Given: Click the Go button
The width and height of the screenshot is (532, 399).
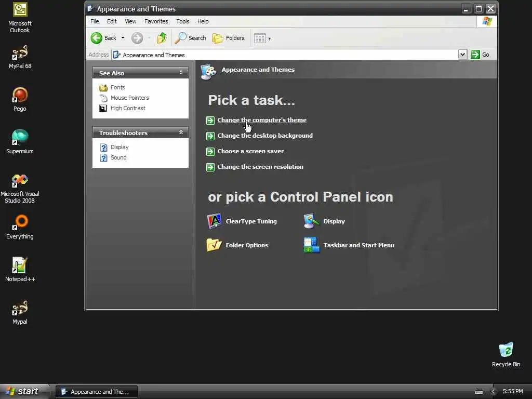Looking at the screenshot, I should [481, 55].
